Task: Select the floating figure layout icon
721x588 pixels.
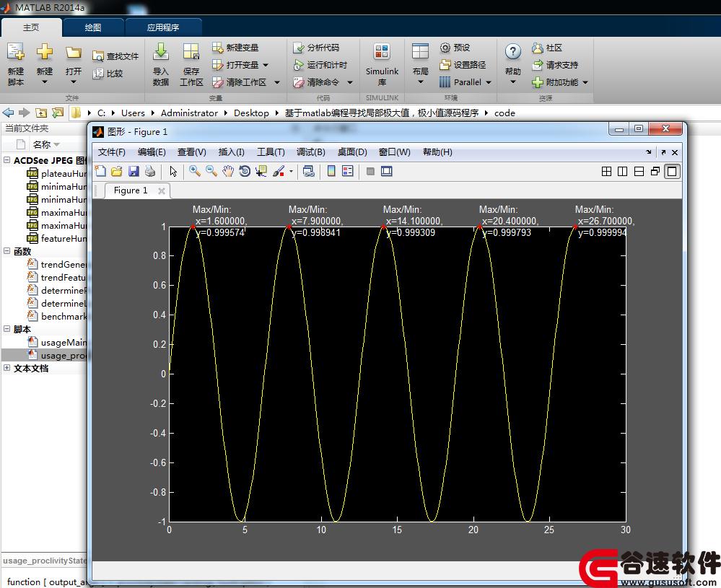Action: [655, 172]
